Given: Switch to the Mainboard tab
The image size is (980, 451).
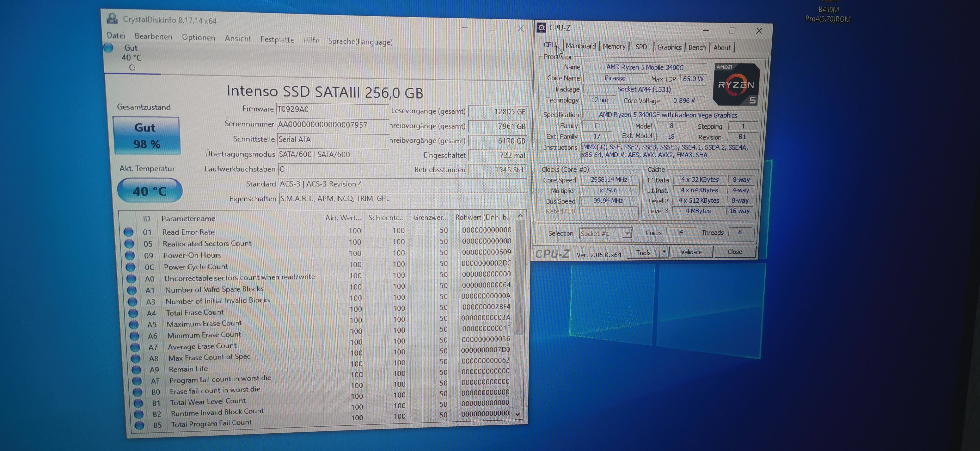Looking at the screenshot, I should click(x=581, y=46).
